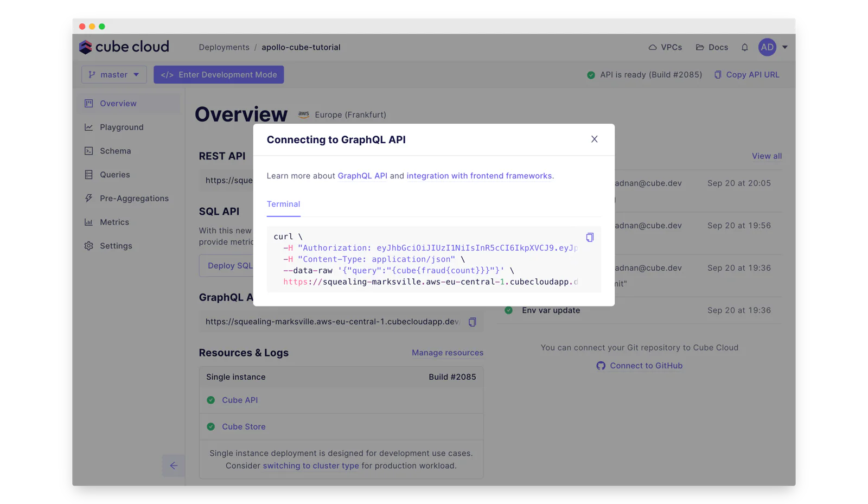The height and width of the screenshot is (504, 868).
Task: Click the Metrics bar chart icon
Action: [88, 222]
